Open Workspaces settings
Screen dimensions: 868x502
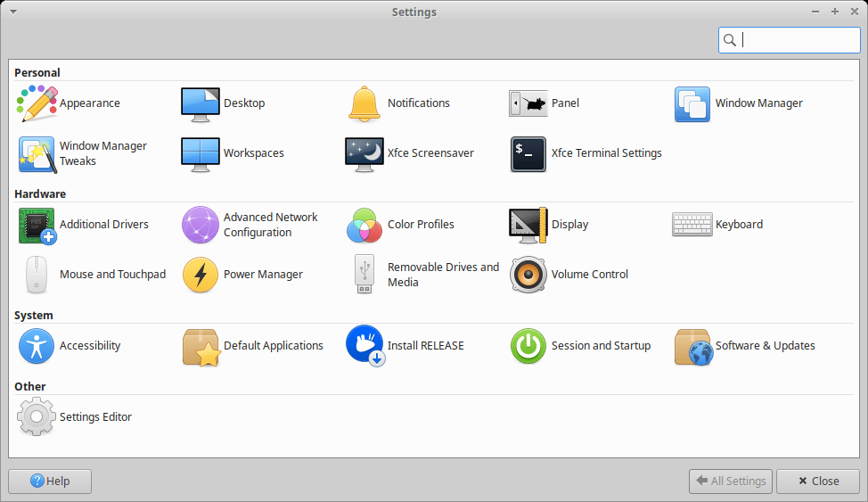(201, 153)
